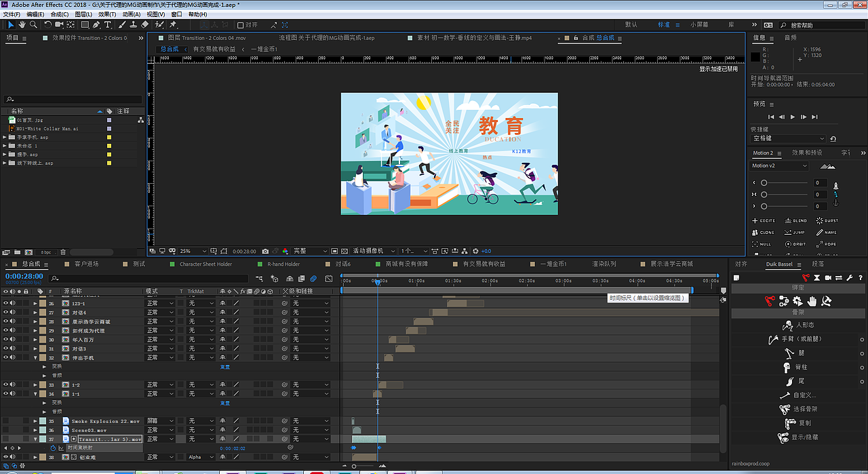Open the 效果(T) menu
The height and width of the screenshot is (474, 868).
(x=107, y=14)
